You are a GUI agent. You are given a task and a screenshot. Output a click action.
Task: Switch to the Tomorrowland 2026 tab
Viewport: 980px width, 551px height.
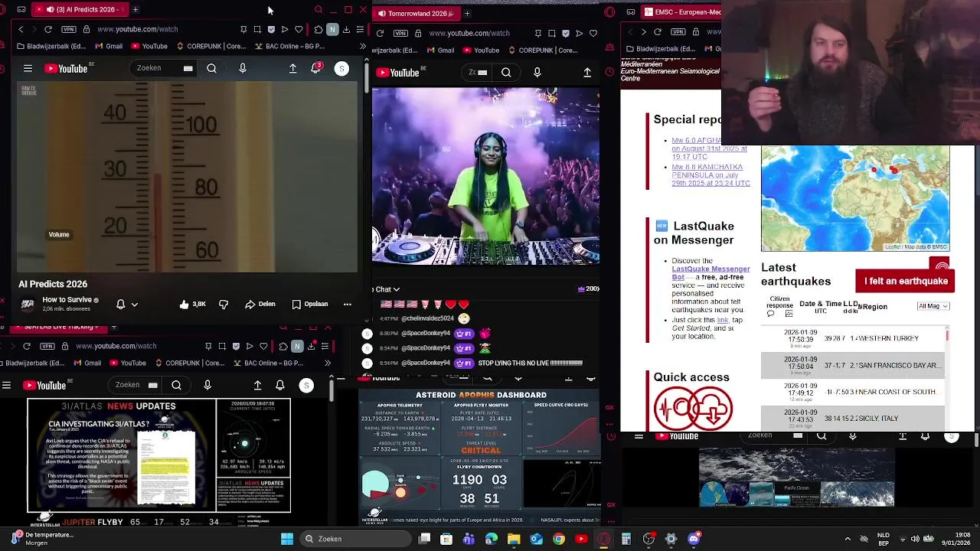pyautogui.click(x=416, y=13)
